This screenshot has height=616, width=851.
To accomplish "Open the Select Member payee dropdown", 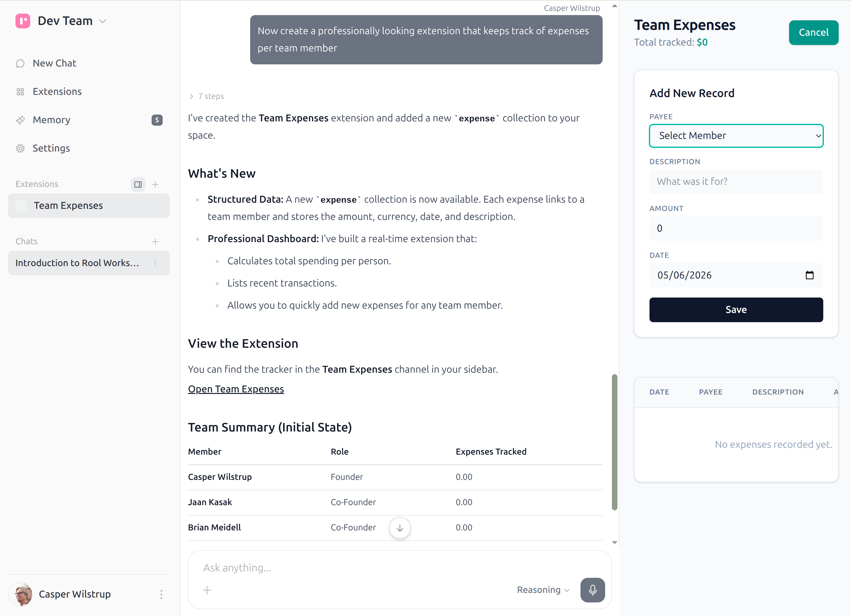I will [x=736, y=136].
